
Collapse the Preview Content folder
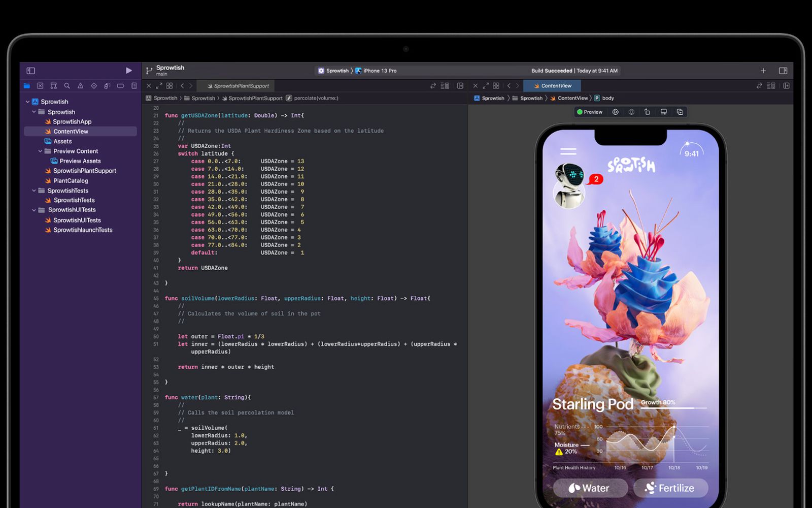pos(40,151)
